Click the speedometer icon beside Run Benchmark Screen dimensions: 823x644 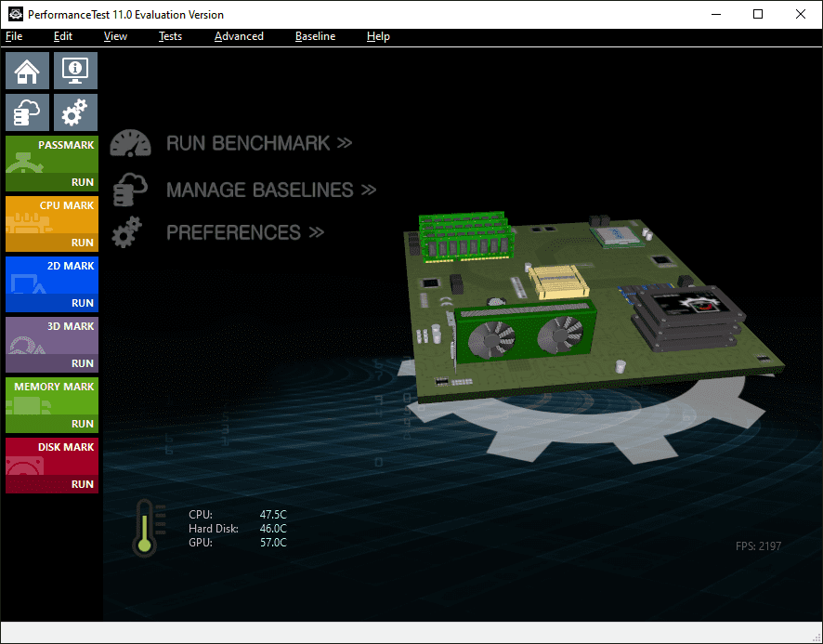pos(130,143)
